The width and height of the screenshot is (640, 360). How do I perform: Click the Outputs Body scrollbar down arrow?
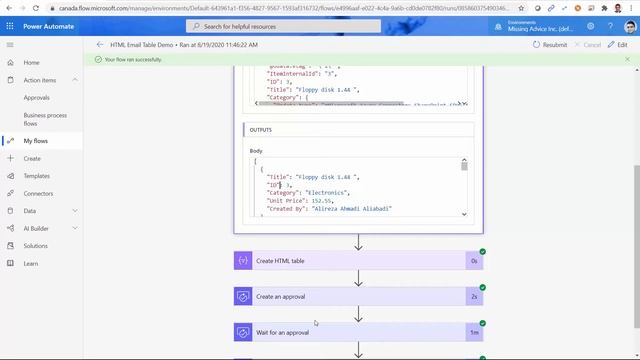pyautogui.click(x=464, y=214)
